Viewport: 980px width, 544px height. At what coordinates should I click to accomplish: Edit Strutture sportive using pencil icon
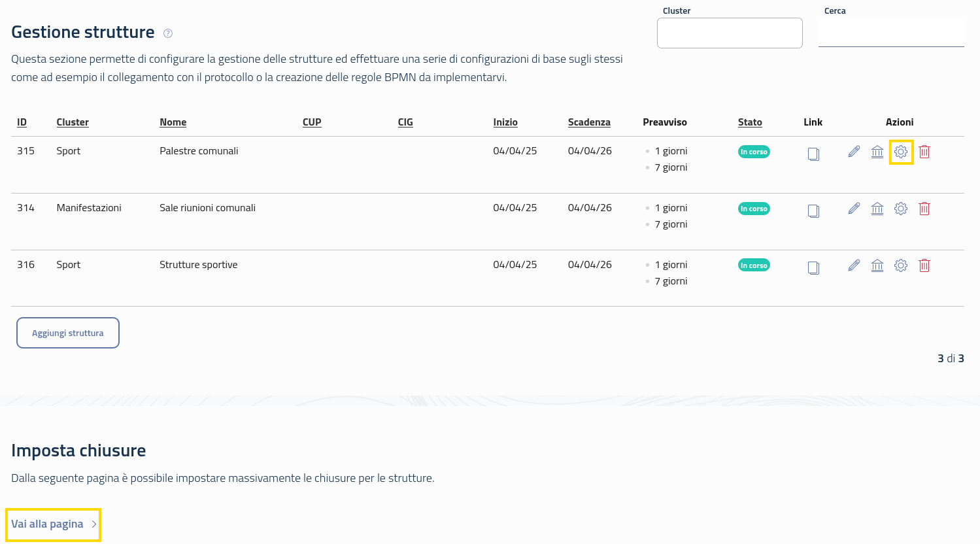(x=854, y=265)
